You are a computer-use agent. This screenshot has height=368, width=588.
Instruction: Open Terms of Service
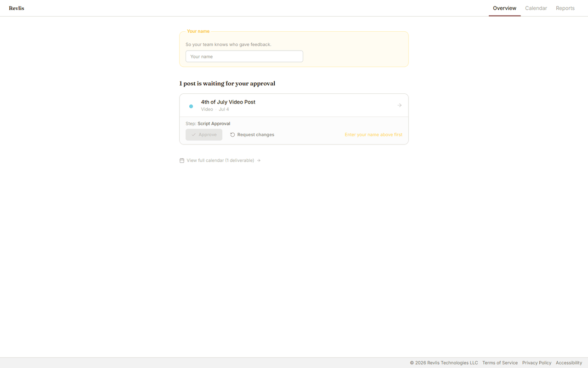point(500,363)
